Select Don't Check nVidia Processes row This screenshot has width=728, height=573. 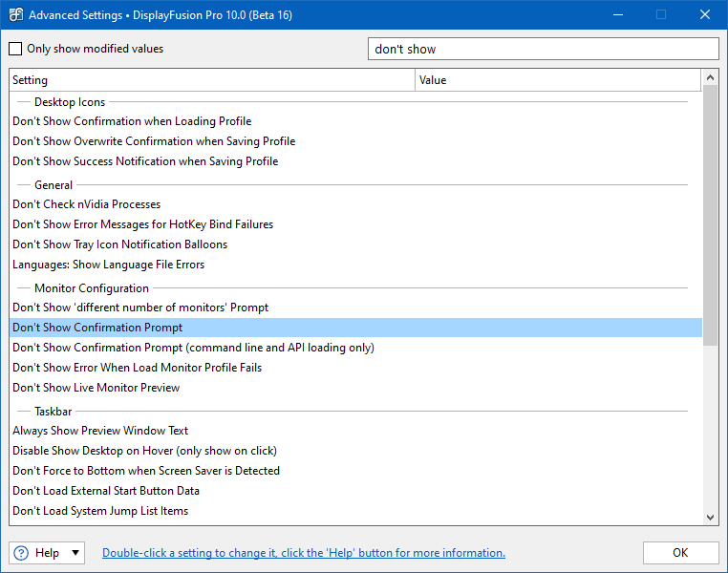[355, 204]
